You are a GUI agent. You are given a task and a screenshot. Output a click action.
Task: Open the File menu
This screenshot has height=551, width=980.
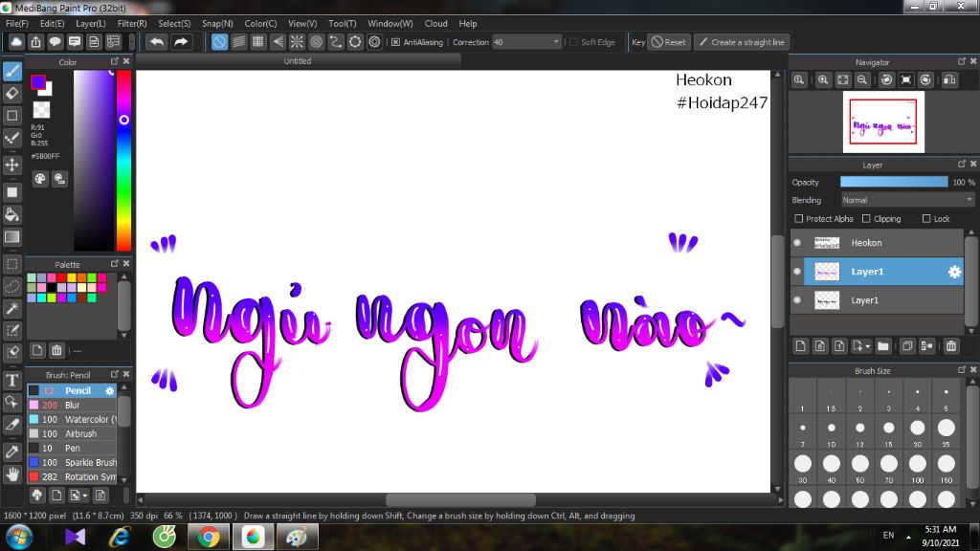point(17,24)
